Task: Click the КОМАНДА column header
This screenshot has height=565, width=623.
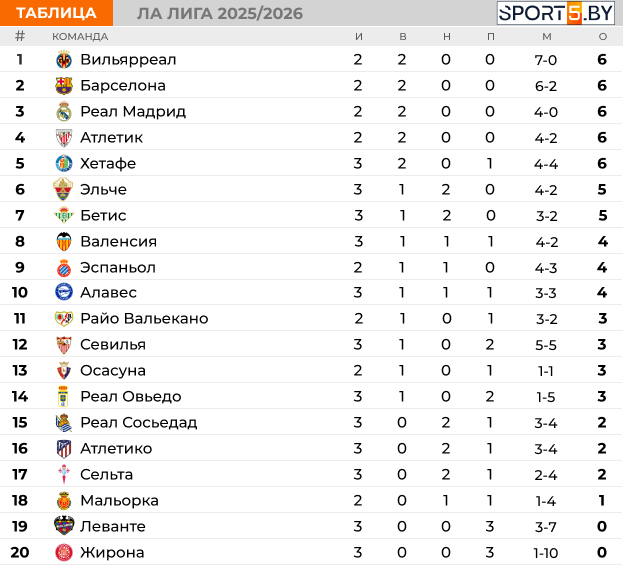Action: point(80,37)
